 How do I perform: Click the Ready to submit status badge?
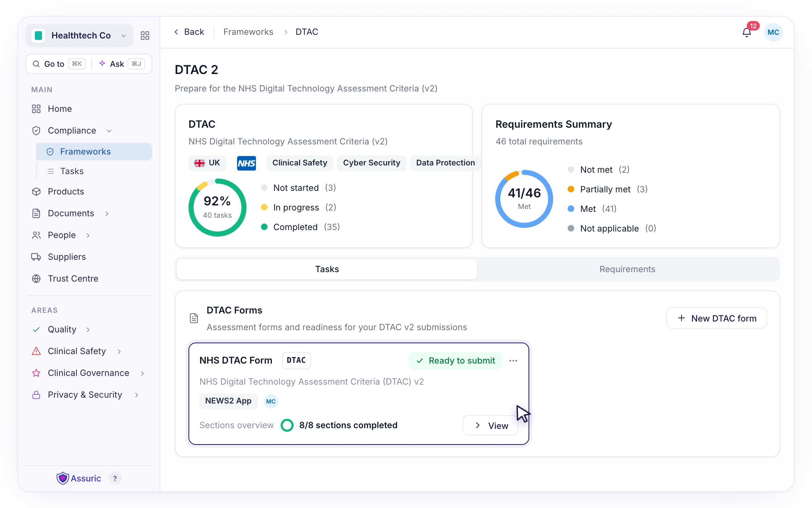point(456,361)
